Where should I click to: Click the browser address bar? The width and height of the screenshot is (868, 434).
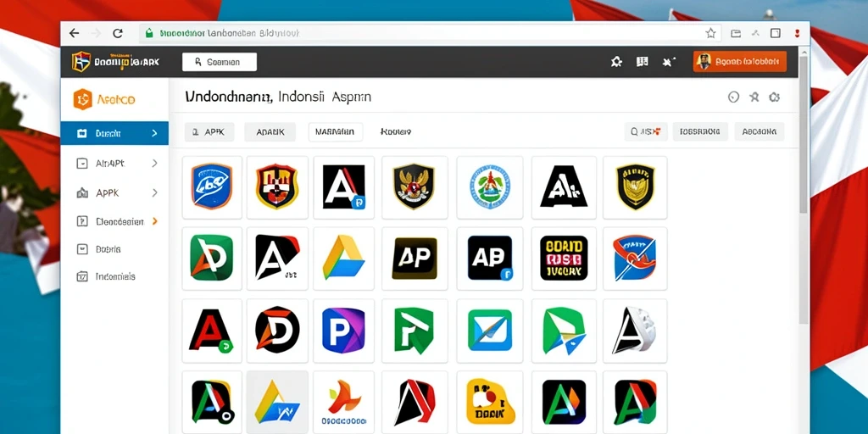coord(430,33)
